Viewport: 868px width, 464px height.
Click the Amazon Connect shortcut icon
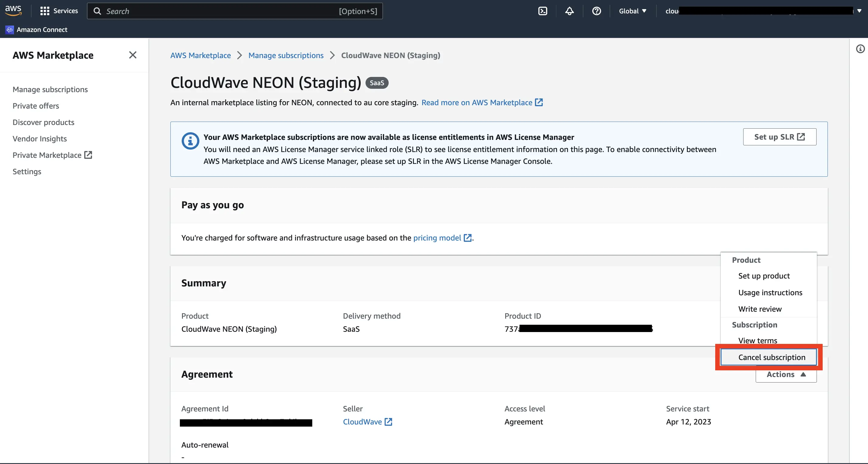tap(9, 29)
